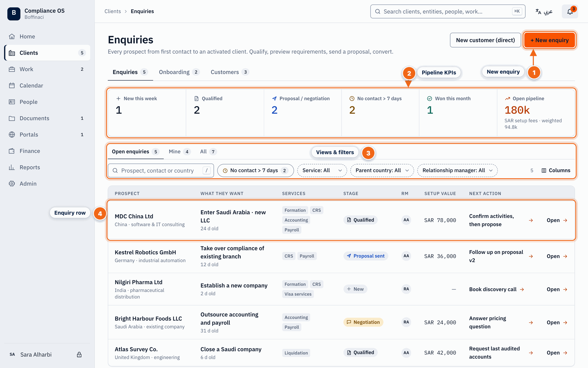588x368 pixels.
Task: Click the Open pipeline 180k KPI card
Action: (x=536, y=113)
